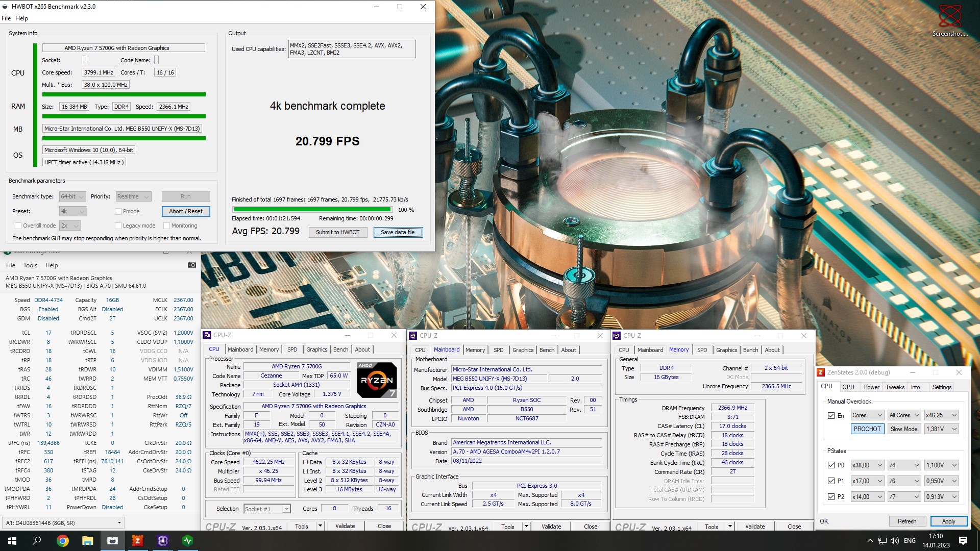This screenshot has width=980, height=551.
Task: Open HWBOT Help menu
Action: 21,18
